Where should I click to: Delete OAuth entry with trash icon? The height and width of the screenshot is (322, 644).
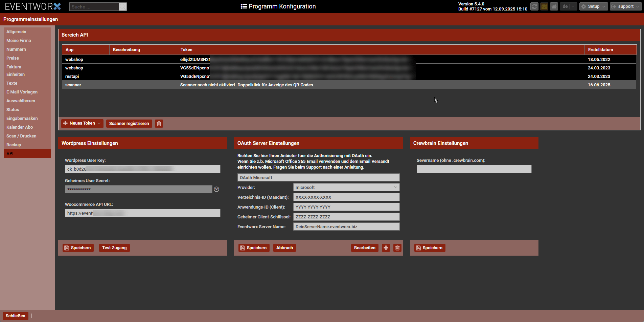397,248
